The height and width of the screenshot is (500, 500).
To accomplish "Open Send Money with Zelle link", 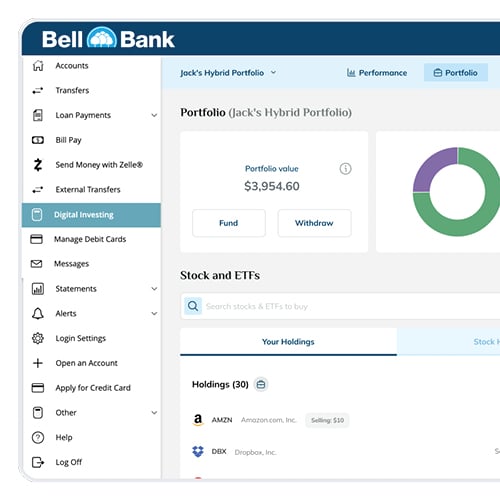I will tap(99, 165).
